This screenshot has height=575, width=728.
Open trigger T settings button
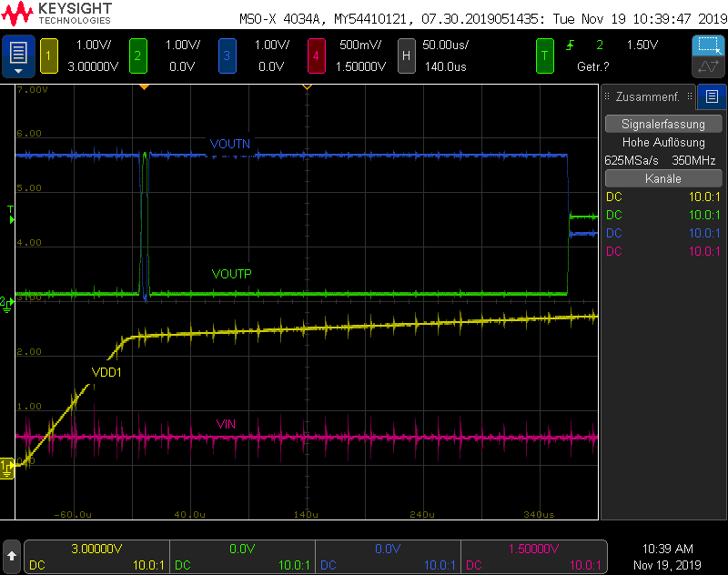click(544, 55)
